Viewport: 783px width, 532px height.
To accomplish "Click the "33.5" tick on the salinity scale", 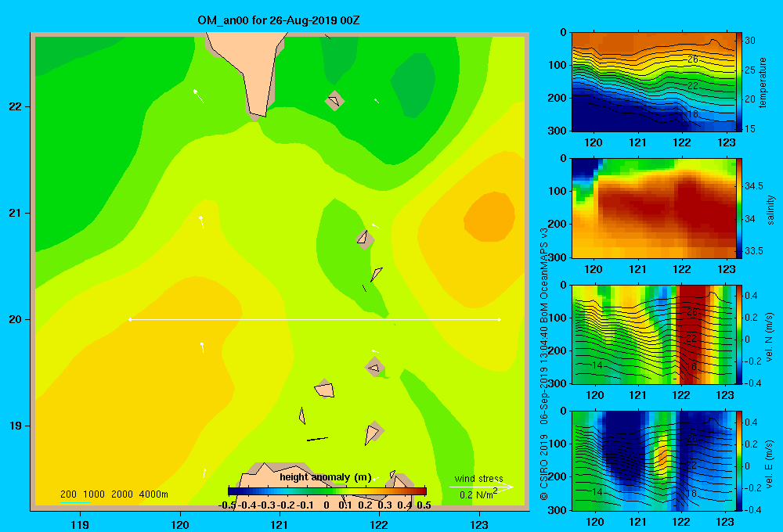I will 754,250.
